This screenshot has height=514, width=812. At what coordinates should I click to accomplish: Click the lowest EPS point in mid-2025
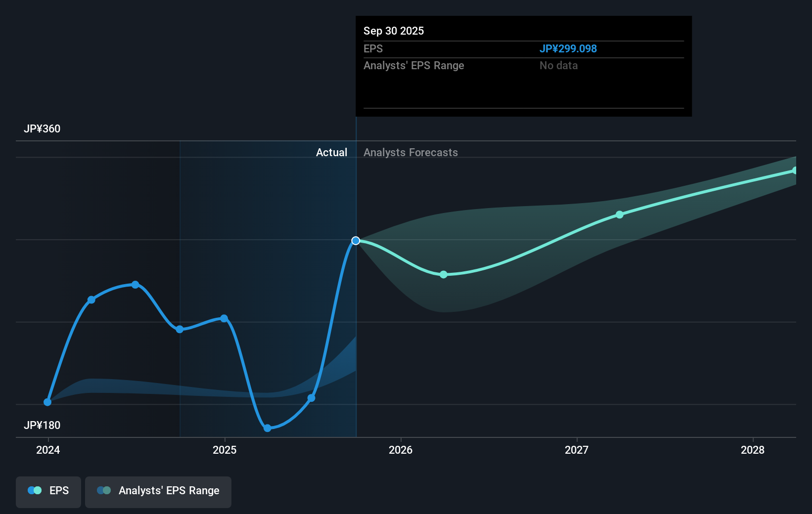point(268,428)
